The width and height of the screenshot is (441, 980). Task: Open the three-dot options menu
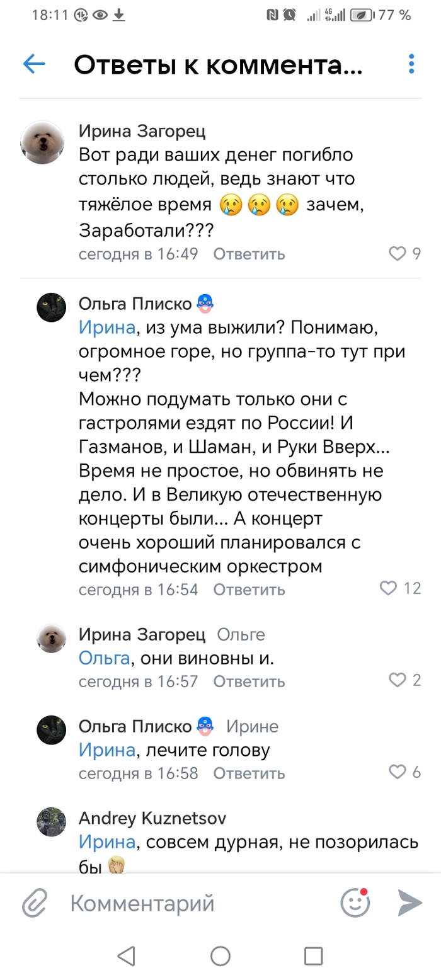click(x=411, y=64)
